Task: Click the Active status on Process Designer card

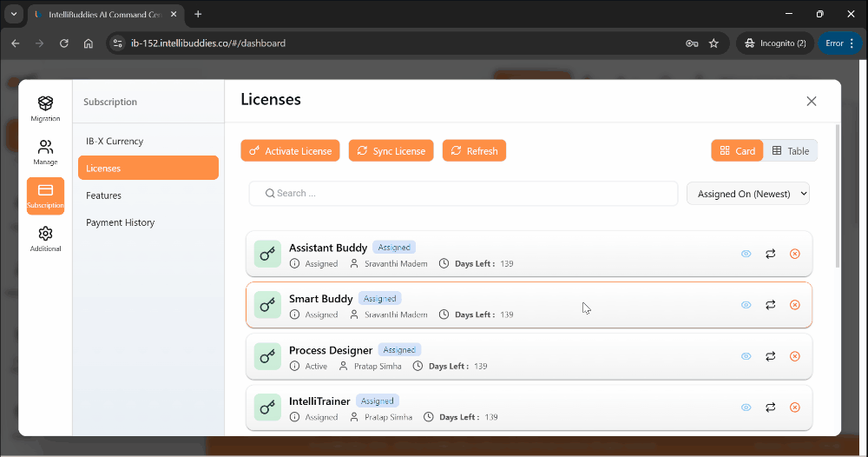Action: point(316,366)
